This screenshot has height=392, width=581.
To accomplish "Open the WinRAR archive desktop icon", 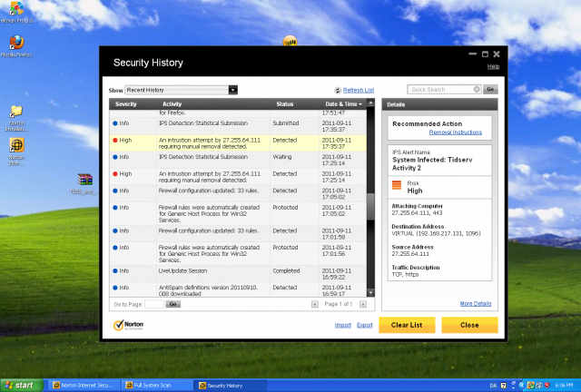I will (x=84, y=184).
